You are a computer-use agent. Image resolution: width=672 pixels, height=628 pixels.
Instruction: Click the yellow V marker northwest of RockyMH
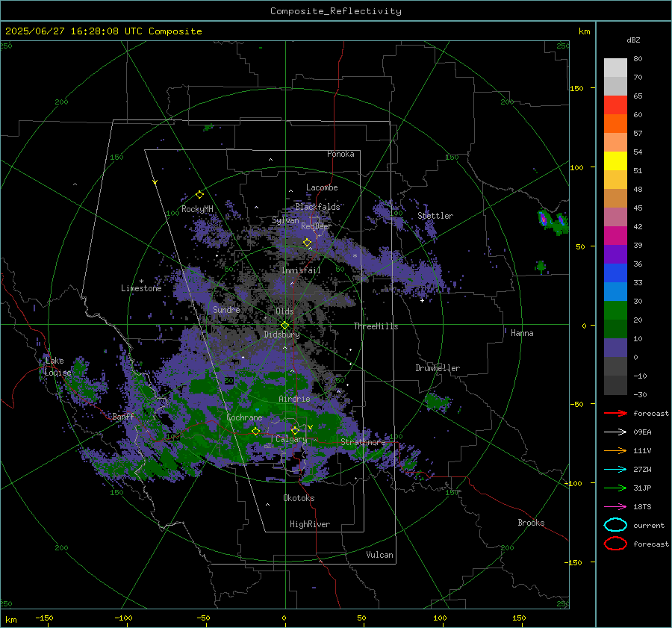[155, 182]
